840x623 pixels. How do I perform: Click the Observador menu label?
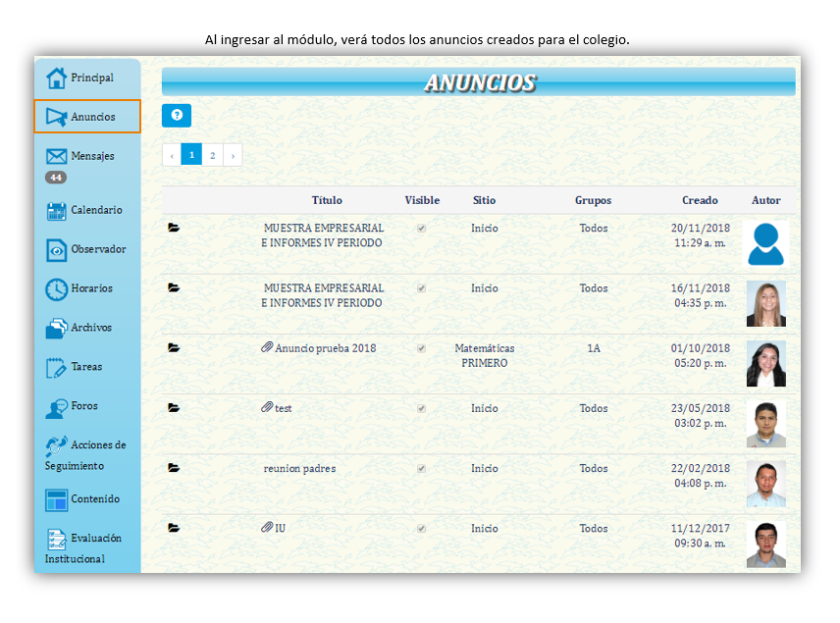pyautogui.click(x=98, y=249)
